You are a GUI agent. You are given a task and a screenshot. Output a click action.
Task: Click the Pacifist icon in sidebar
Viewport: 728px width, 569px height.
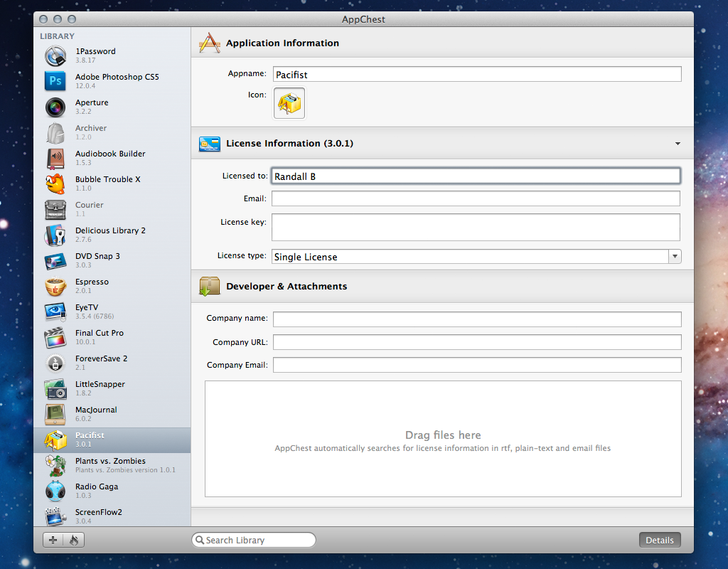click(55, 440)
